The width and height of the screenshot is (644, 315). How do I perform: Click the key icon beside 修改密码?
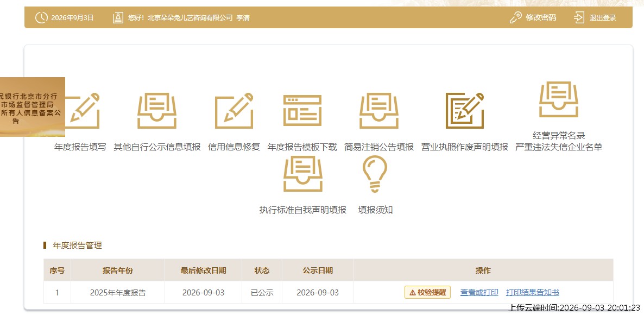[x=516, y=18]
